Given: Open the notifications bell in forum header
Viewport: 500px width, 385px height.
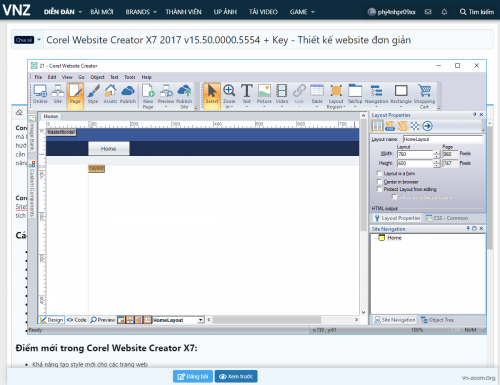Looking at the screenshot, I should 444,12.
